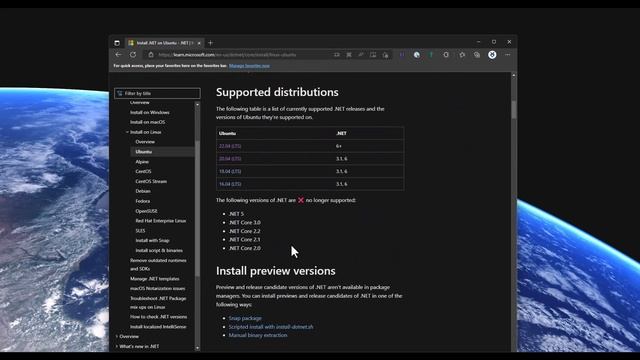This screenshot has width=640, height=360.
Task: View site info via the lock icon
Action: 151,55
